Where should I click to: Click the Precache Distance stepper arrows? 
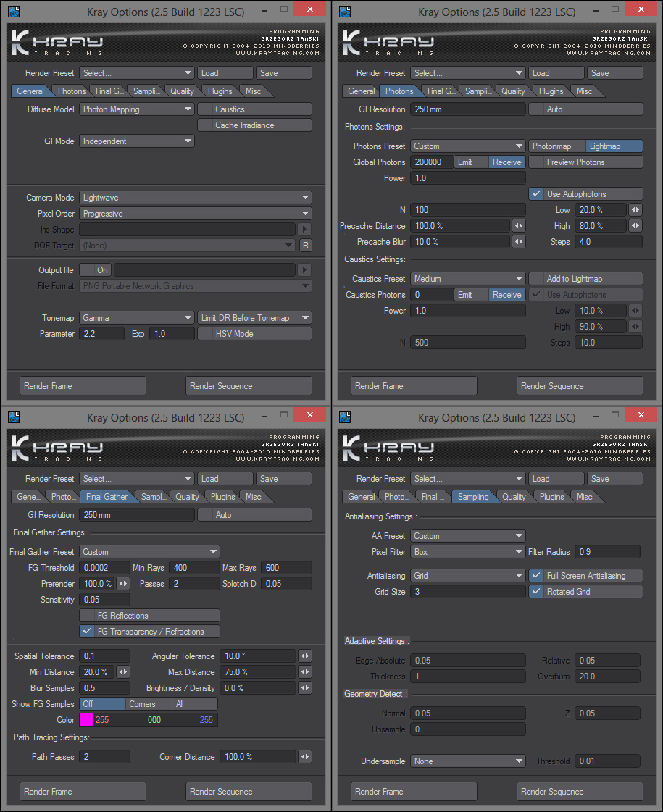coord(519,226)
